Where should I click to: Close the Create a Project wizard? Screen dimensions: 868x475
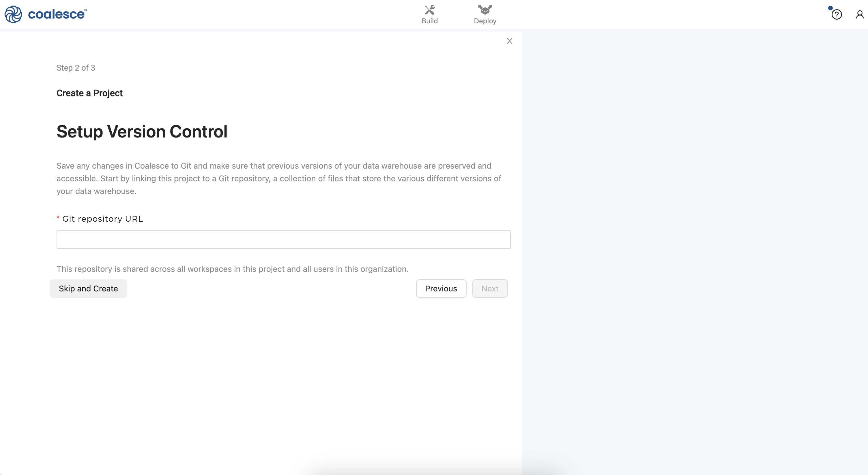pyautogui.click(x=510, y=41)
